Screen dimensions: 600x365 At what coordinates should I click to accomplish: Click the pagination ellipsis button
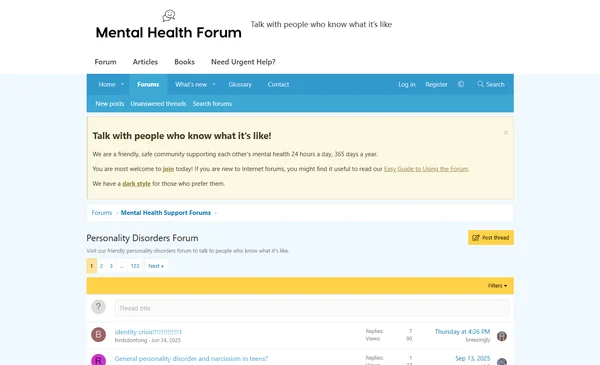click(x=122, y=266)
